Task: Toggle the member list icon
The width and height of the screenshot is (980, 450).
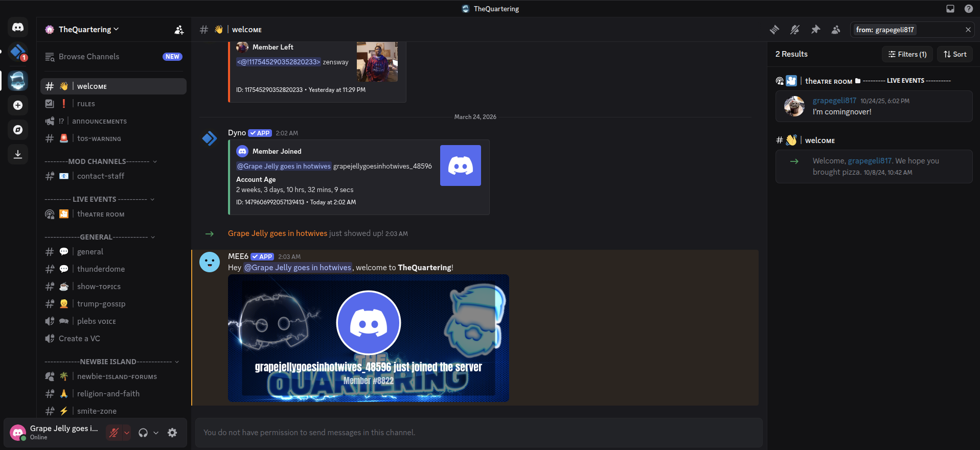Action: [x=836, y=30]
